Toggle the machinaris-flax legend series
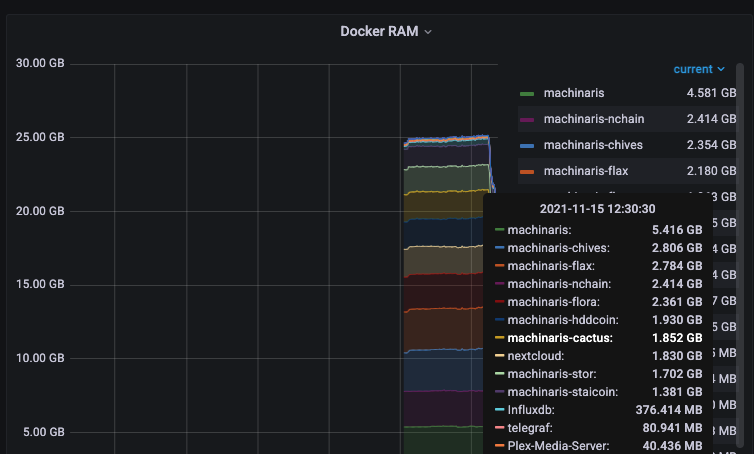 coord(586,171)
